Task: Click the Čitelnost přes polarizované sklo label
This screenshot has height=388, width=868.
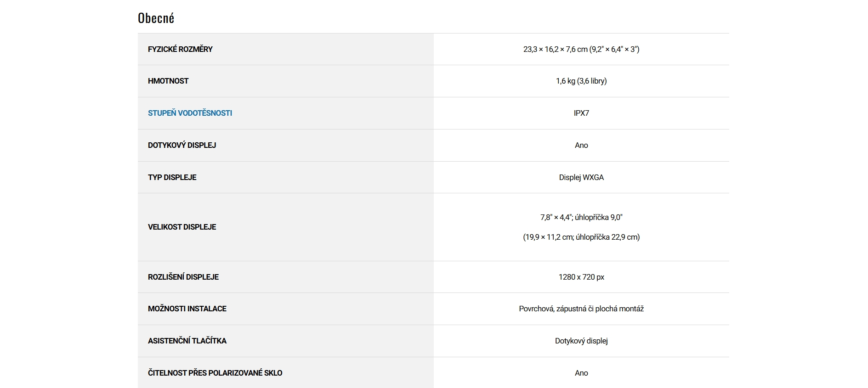Action: [x=215, y=373]
